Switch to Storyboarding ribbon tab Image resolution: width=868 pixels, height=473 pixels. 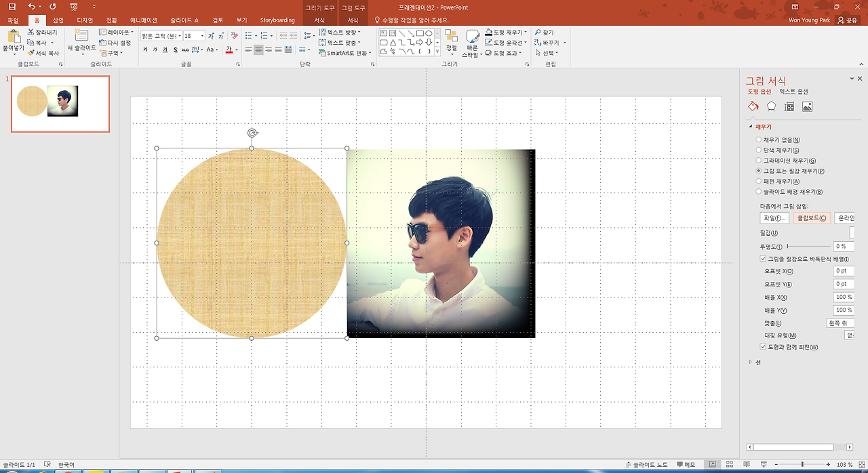(x=277, y=20)
